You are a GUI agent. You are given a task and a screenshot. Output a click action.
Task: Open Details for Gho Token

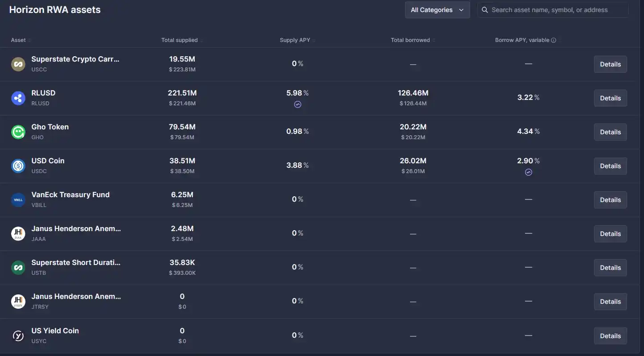(610, 131)
